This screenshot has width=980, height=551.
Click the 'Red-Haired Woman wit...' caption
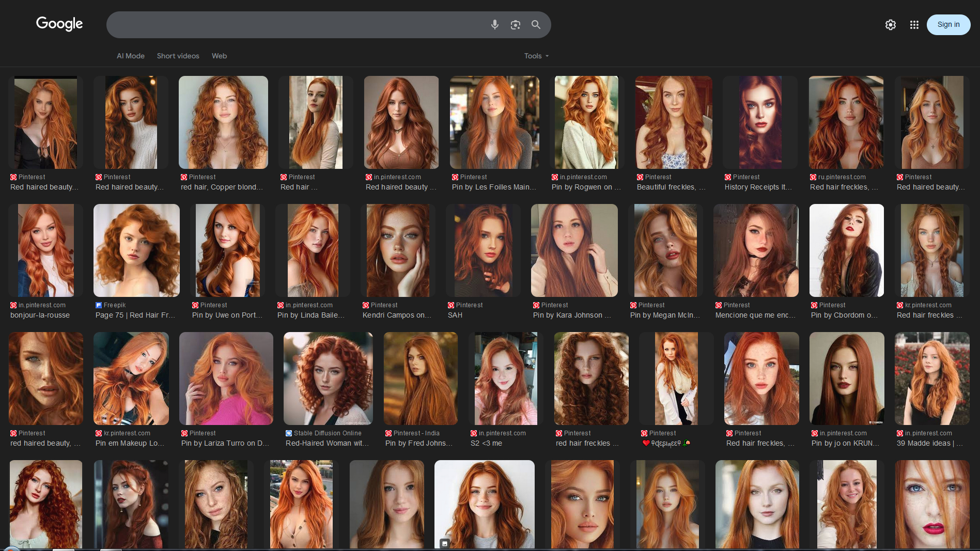[x=327, y=443]
